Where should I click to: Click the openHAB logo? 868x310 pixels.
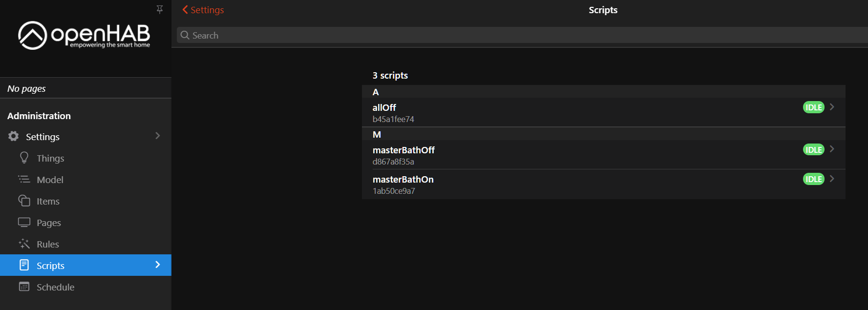84,35
